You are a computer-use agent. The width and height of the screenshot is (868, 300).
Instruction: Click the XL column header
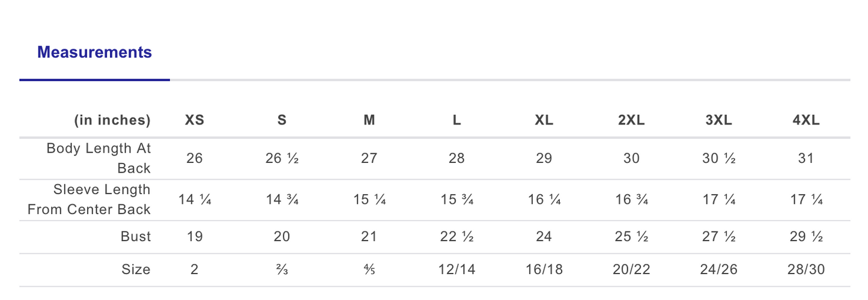coord(544,120)
